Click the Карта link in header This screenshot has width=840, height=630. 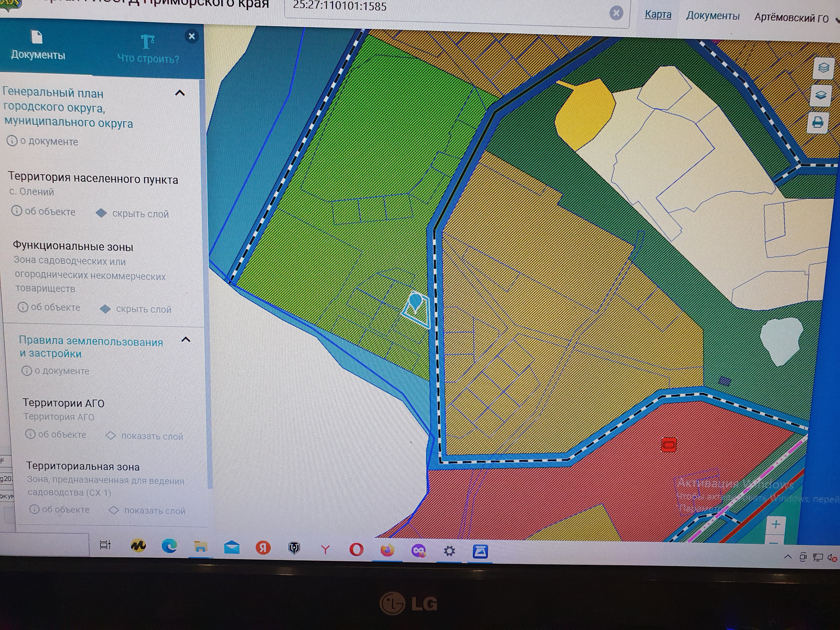[658, 14]
